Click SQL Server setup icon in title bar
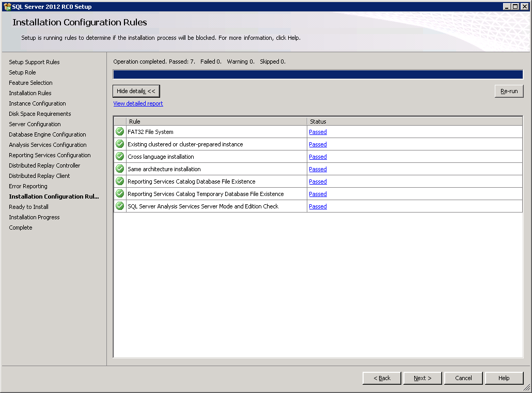The height and width of the screenshot is (393, 532). point(7,7)
